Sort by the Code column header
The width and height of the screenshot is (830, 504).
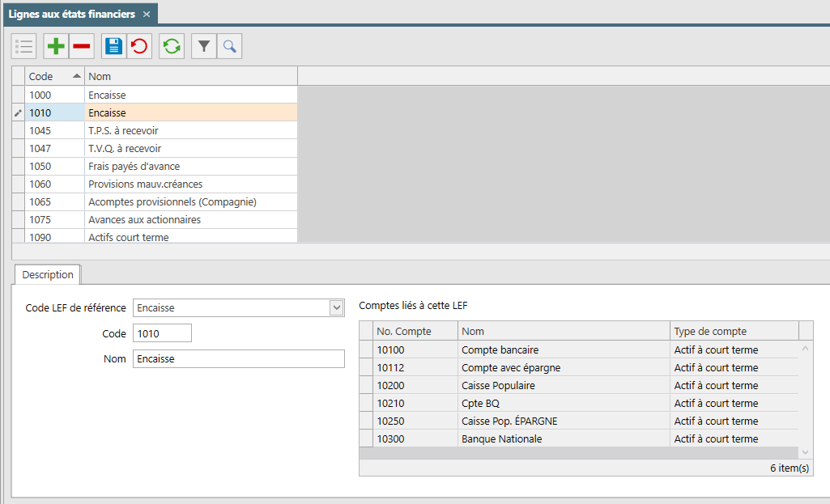(x=54, y=76)
